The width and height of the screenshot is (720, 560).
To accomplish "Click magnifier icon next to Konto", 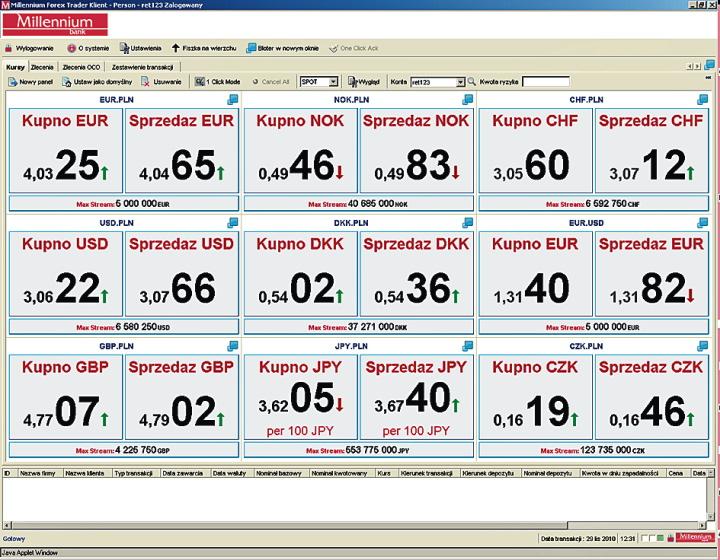I will tap(472, 82).
